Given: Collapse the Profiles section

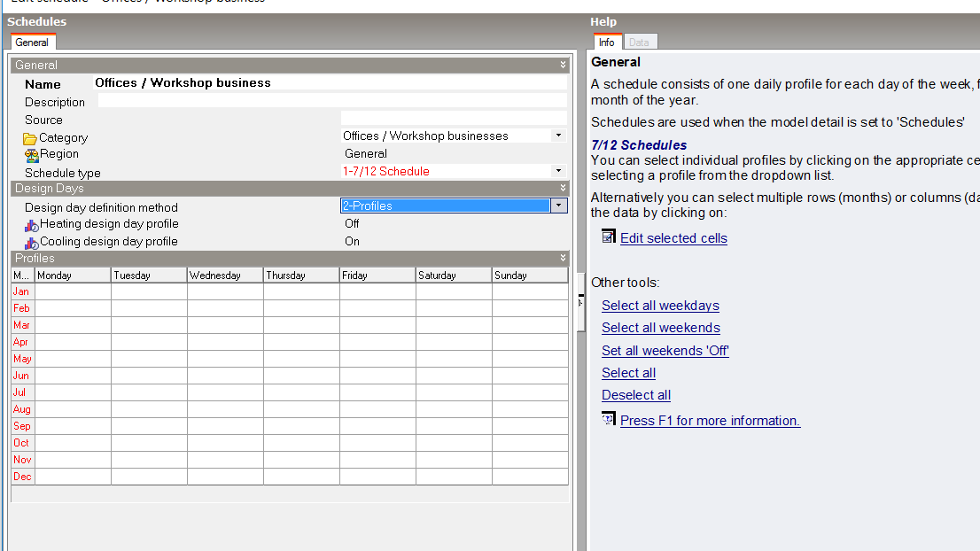Looking at the screenshot, I should (x=563, y=258).
